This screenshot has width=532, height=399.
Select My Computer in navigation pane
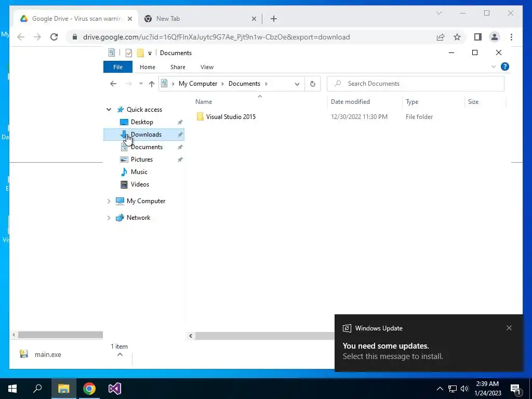point(146,201)
